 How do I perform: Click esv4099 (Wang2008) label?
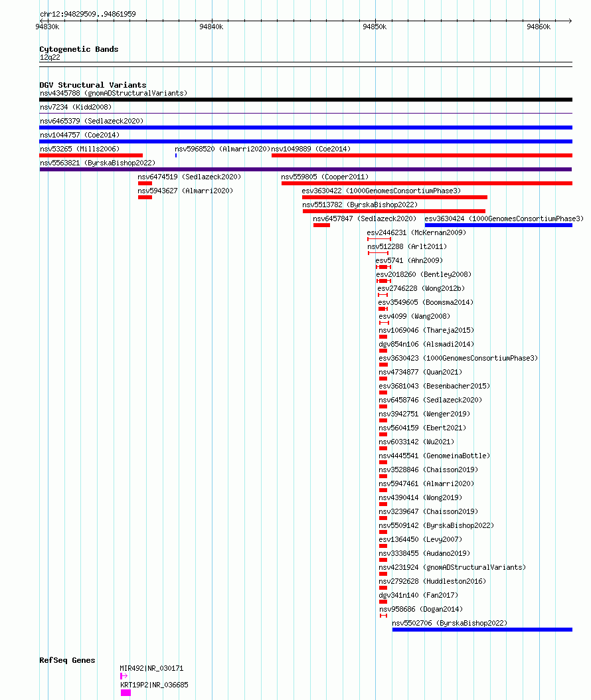(414, 316)
